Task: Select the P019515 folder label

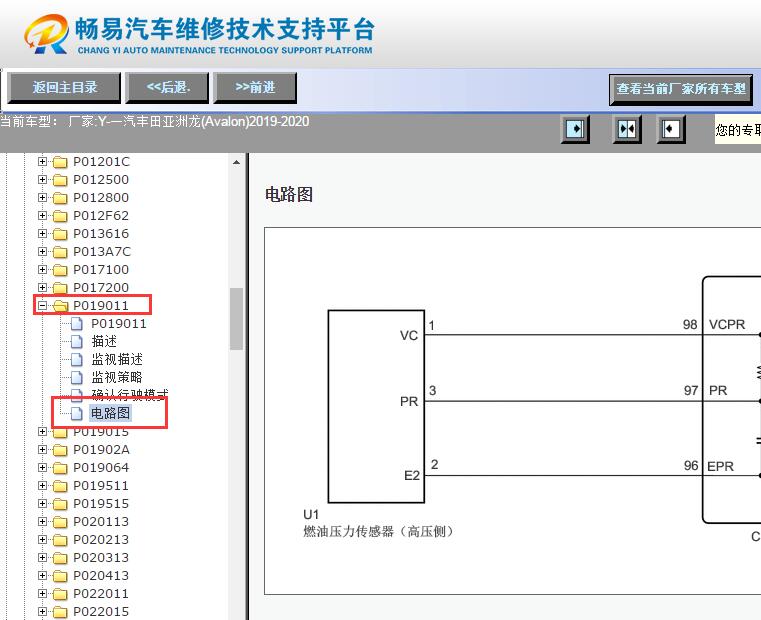Action: (101, 503)
